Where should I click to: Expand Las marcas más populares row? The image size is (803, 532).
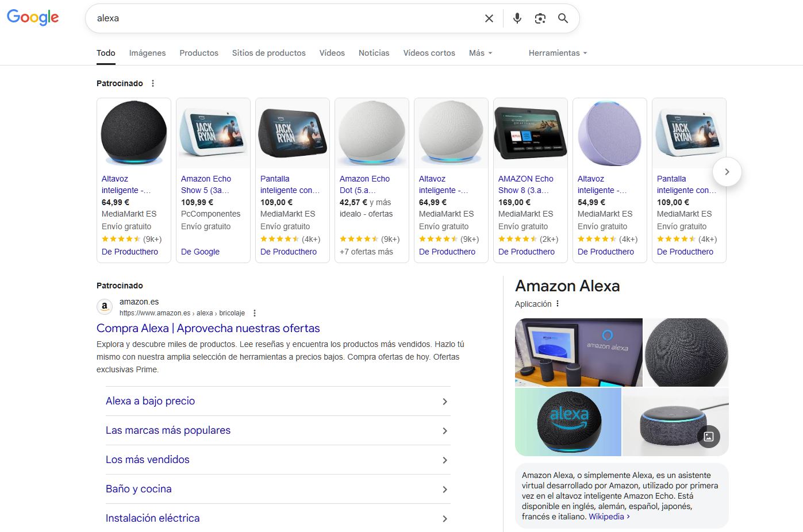278,430
